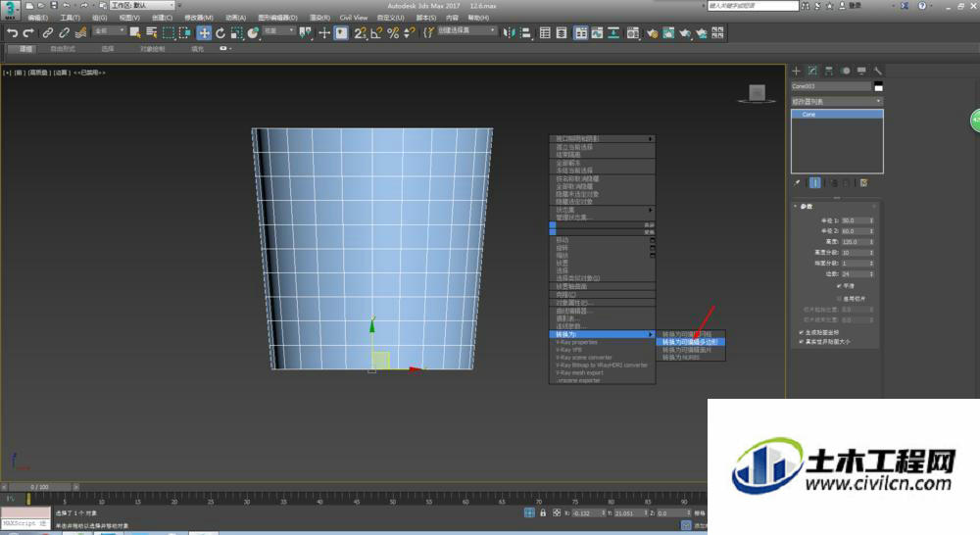Image resolution: width=980 pixels, height=535 pixels.
Task: Open the 修改器(M) menu
Action: coord(199,18)
